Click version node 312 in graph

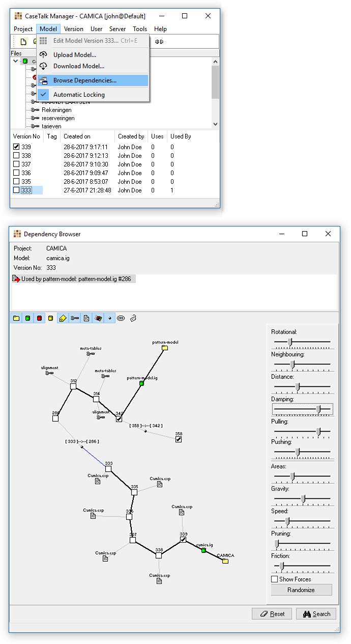coord(73,386)
